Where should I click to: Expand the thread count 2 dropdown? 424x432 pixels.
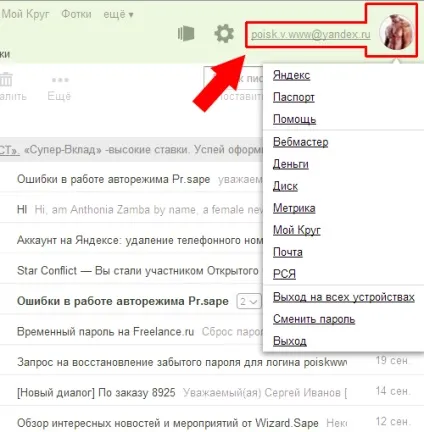(249, 302)
